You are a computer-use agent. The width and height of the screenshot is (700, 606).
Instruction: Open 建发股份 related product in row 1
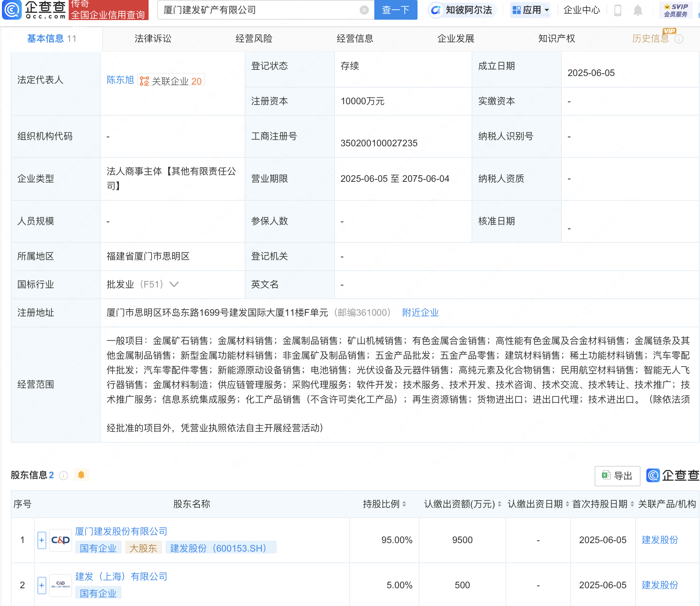[660, 540]
